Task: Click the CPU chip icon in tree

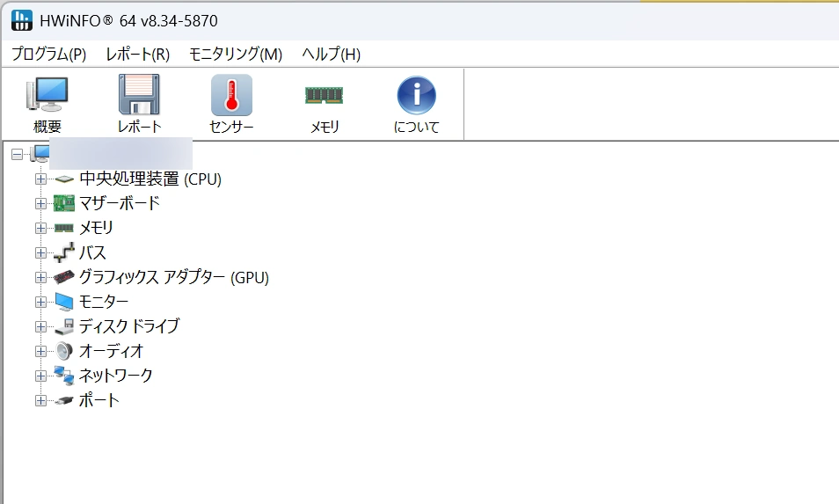Action: 64,179
